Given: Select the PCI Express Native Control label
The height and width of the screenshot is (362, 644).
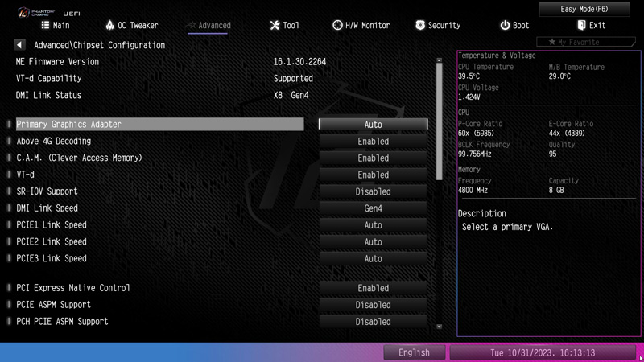Looking at the screenshot, I should (72, 288).
